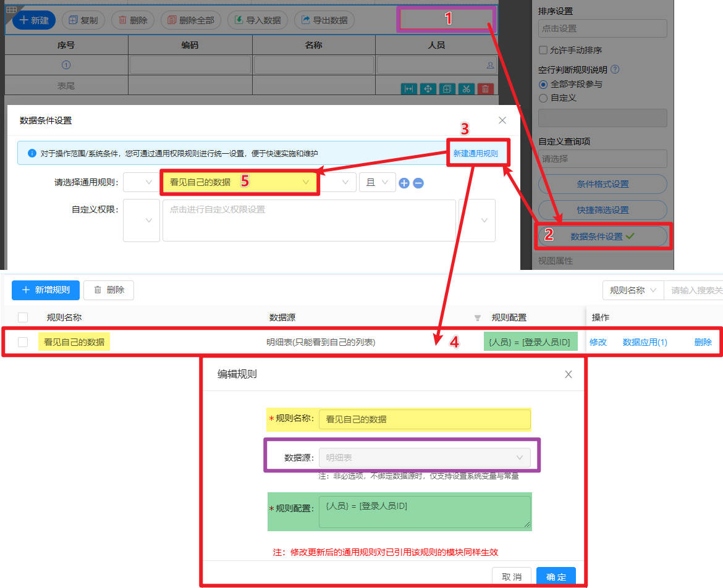Click the 新建 toolbar button

tap(34, 20)
